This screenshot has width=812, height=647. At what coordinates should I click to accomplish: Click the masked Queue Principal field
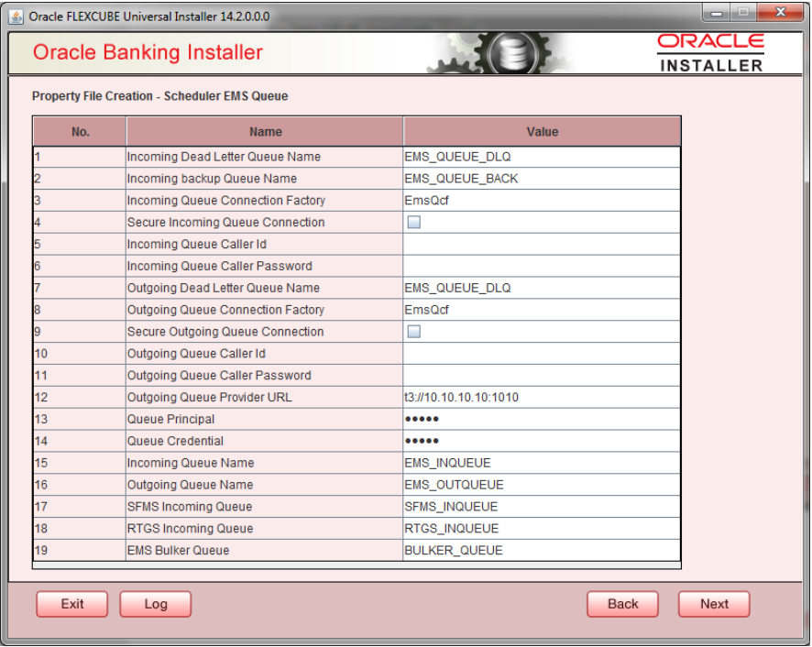(542, 419)
